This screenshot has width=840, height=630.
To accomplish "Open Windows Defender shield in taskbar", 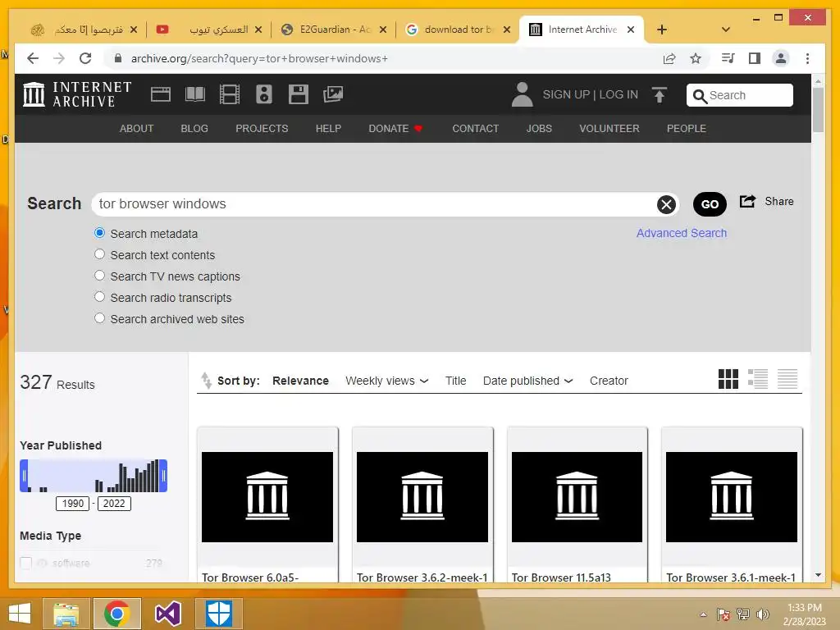I will (219, 614).
